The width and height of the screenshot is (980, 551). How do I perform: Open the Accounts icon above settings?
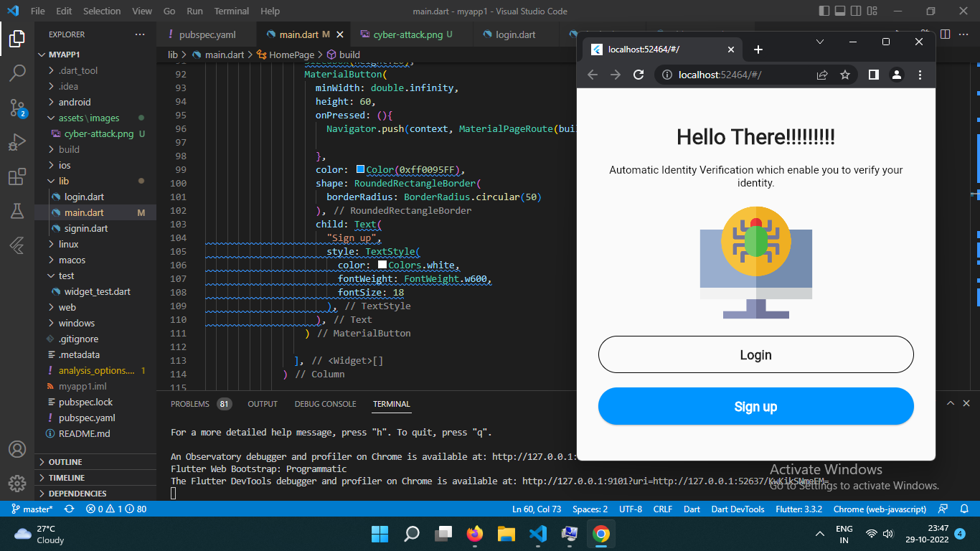(17, 448)
